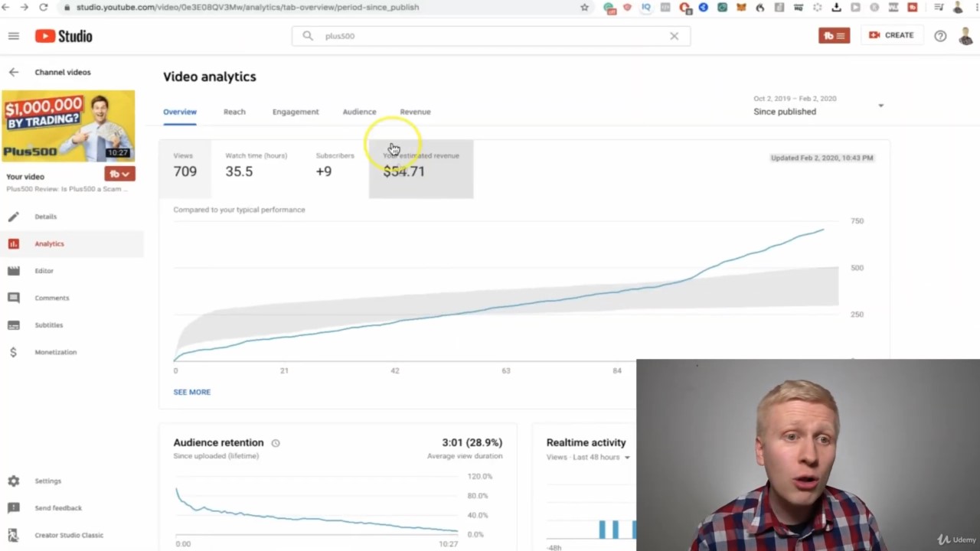
Task: Open the MetaMask fox extension
Action: (741, 8)
